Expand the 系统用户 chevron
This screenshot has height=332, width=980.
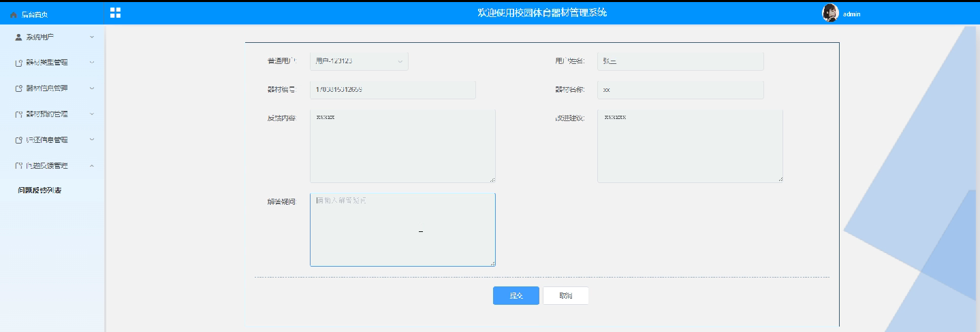point(92,37)
